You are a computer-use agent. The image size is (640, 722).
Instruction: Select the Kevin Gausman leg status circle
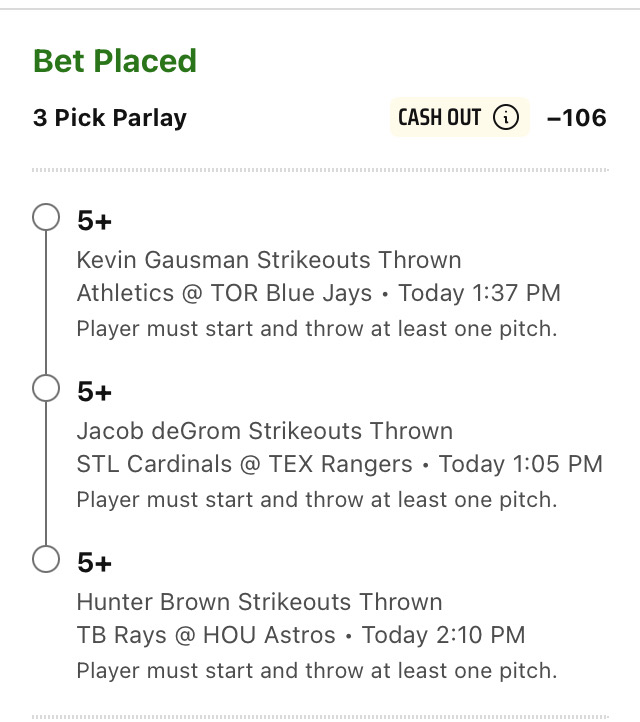pos(46,217)
